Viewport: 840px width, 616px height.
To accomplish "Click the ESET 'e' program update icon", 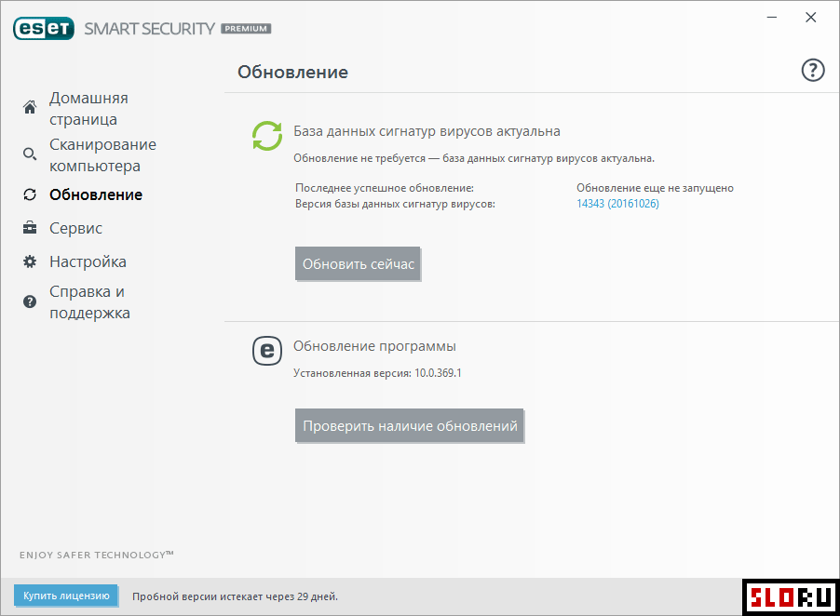I will tap(267, 350).
